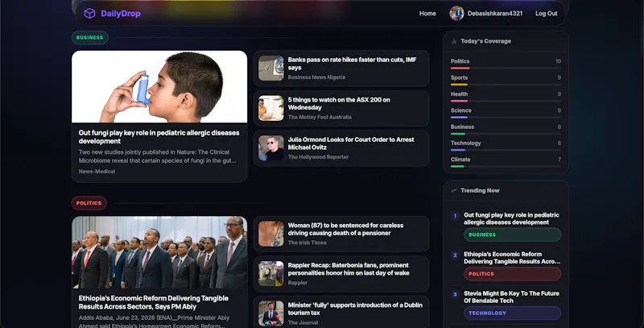Open Rappler Recap Baterbonia article
Image resolution: width=644 pixels, height=328 pixels.
tap(349, 269)
